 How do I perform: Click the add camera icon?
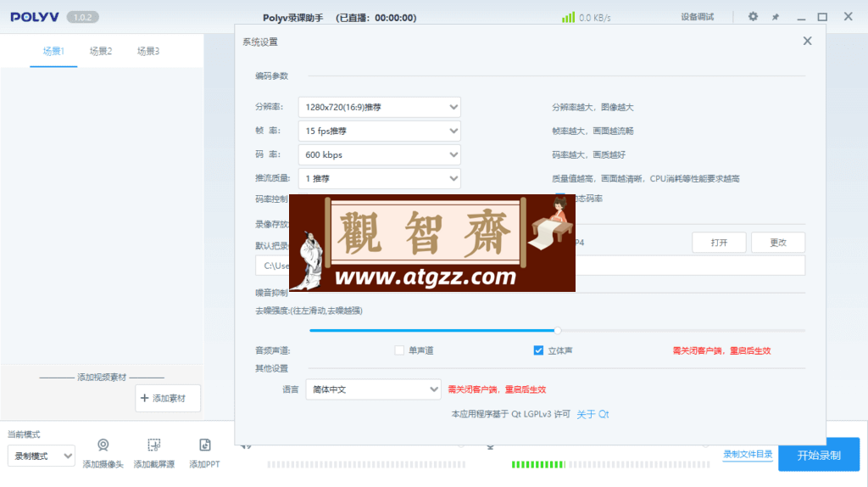tap(103, 445)
